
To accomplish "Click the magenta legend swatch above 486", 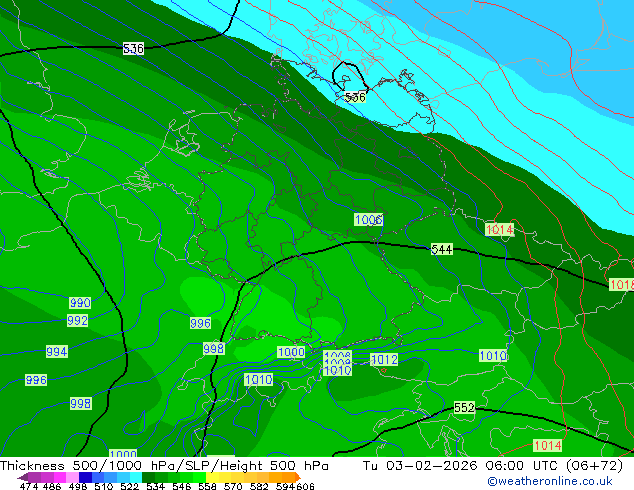I will (60, 477).
